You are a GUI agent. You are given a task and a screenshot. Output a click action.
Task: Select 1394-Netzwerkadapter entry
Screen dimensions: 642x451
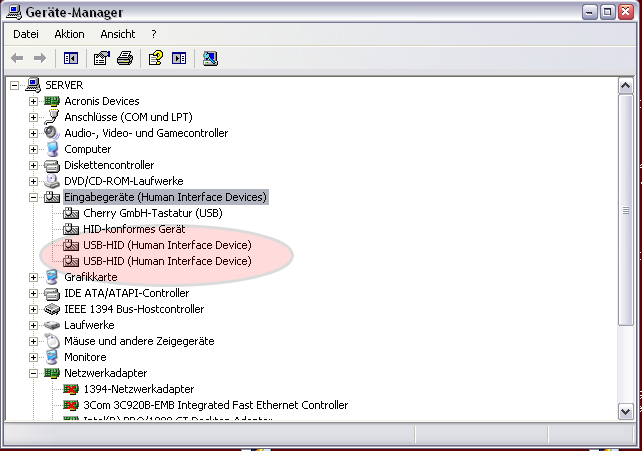click(139, 389)
